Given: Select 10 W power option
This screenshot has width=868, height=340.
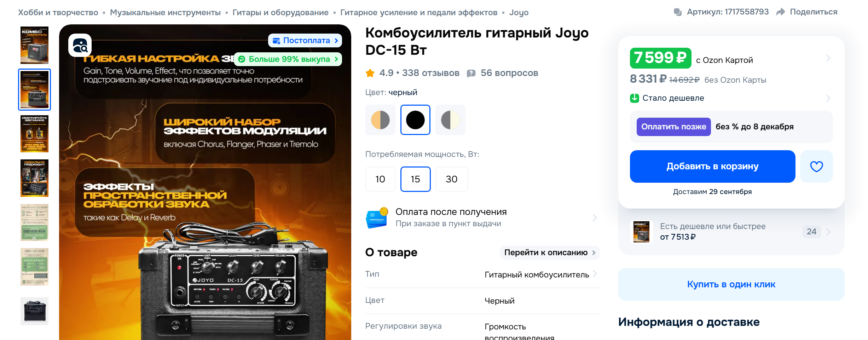Looking at the screenshot, I should (380, 179).
